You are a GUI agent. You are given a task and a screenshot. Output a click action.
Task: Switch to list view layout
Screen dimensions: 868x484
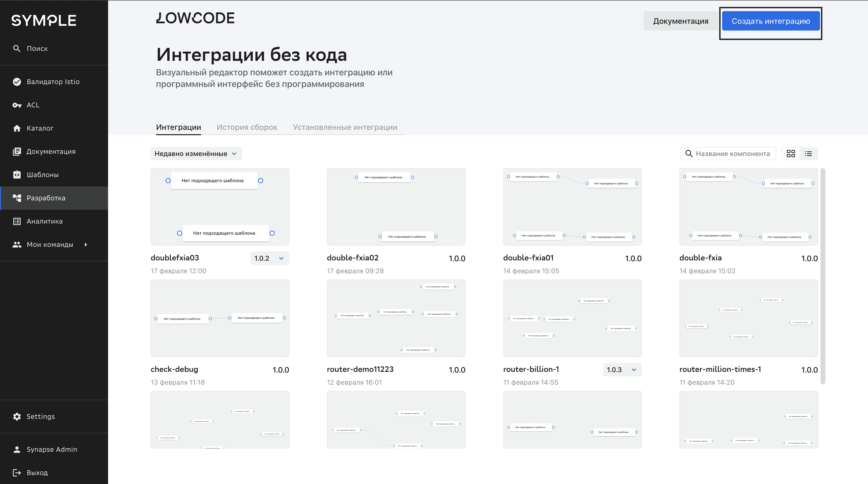(x=808, y=154)
